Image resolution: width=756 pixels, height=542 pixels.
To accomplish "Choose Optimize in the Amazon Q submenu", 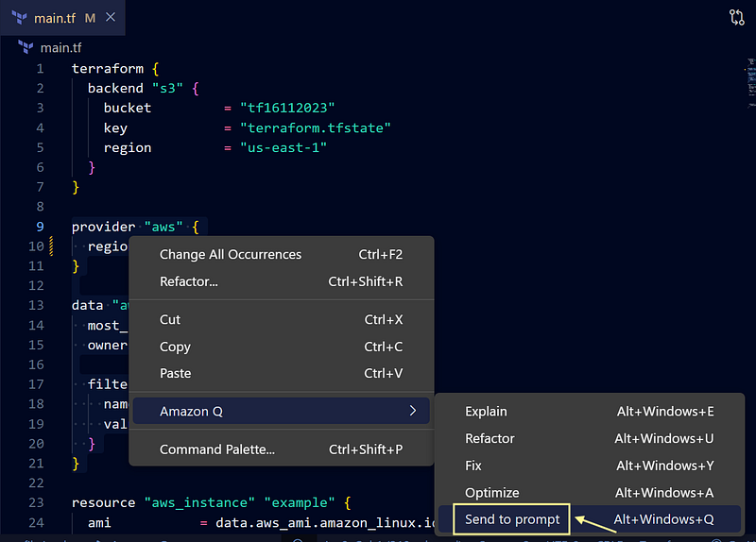I will coord(589,492).
